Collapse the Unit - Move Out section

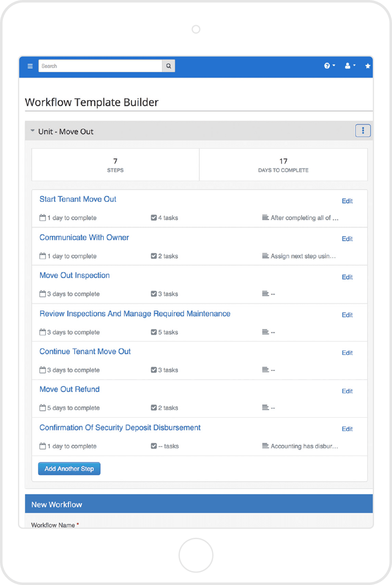click(32, 130)
